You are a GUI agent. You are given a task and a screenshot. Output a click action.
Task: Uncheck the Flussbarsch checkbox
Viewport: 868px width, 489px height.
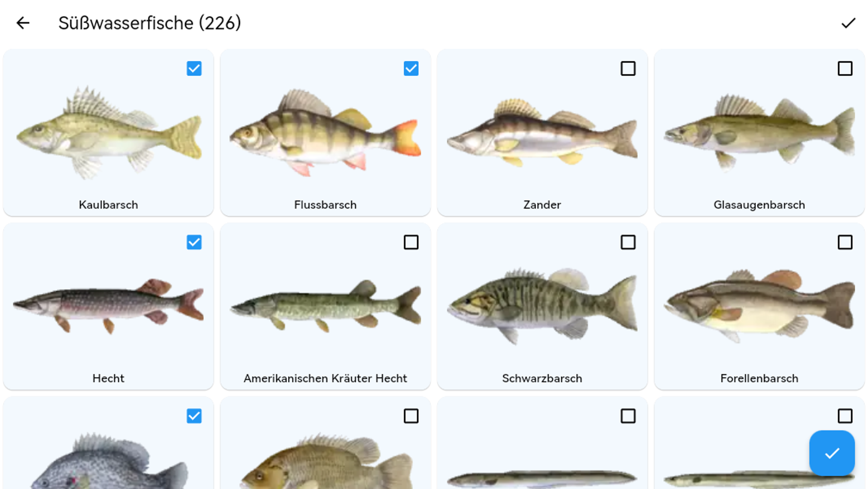[x=411, y=68]
